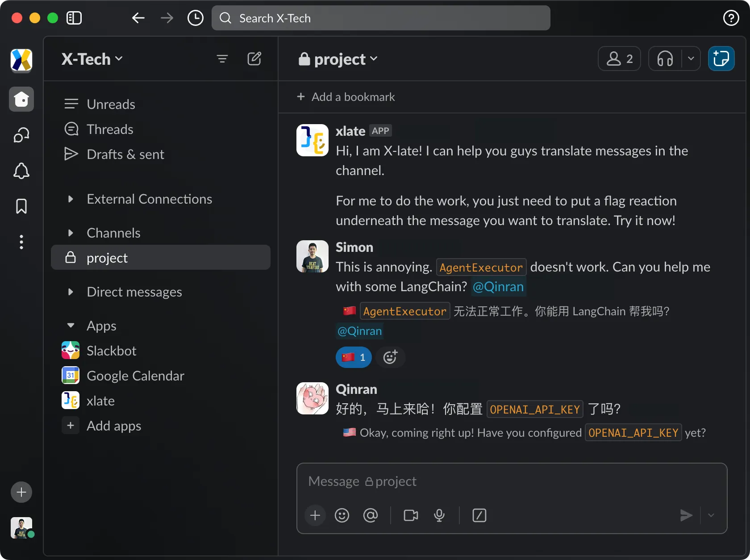The image size is (750, 560).
Task: Open the X-Tech workspace dropdown
Action: (91, 59)
